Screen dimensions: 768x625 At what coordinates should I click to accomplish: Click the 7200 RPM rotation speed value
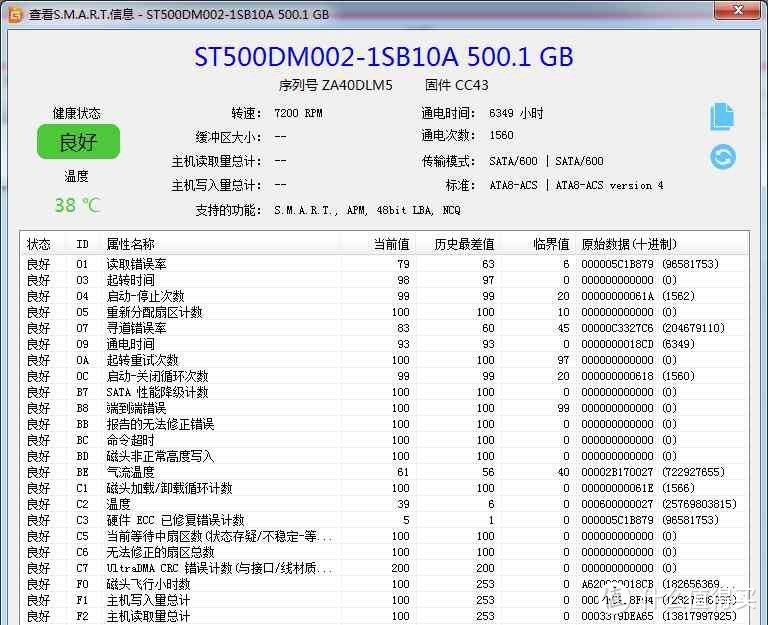click(x=298, y=113)
